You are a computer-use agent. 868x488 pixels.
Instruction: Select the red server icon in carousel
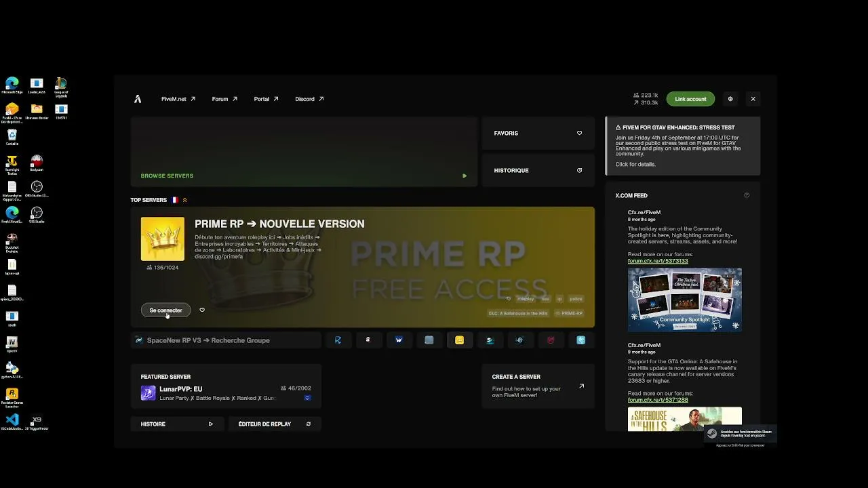tap(551, 340)
